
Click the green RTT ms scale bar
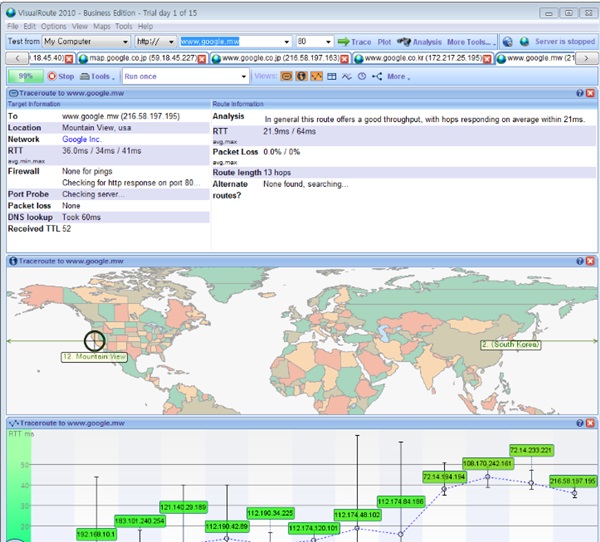tap(19, 486)
